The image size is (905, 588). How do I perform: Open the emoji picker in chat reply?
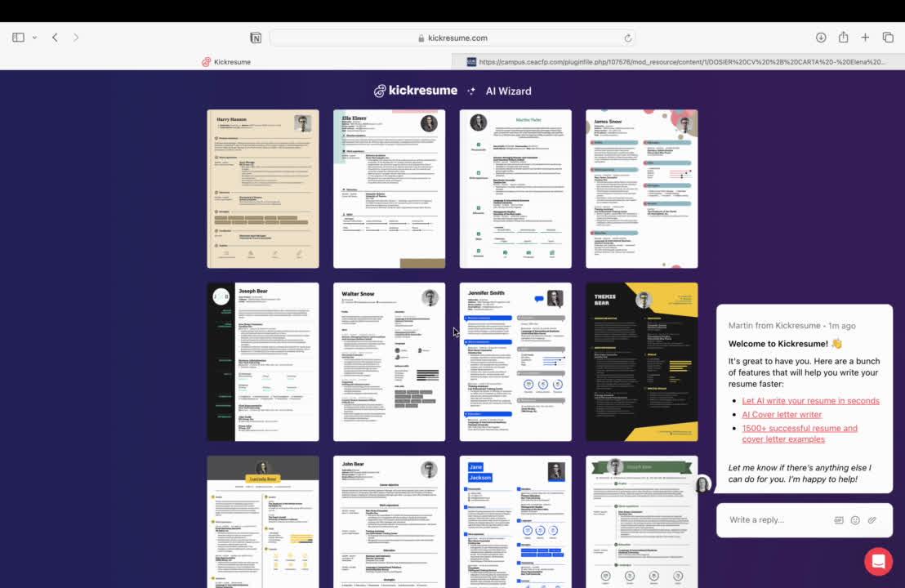[x=855, y=520]
